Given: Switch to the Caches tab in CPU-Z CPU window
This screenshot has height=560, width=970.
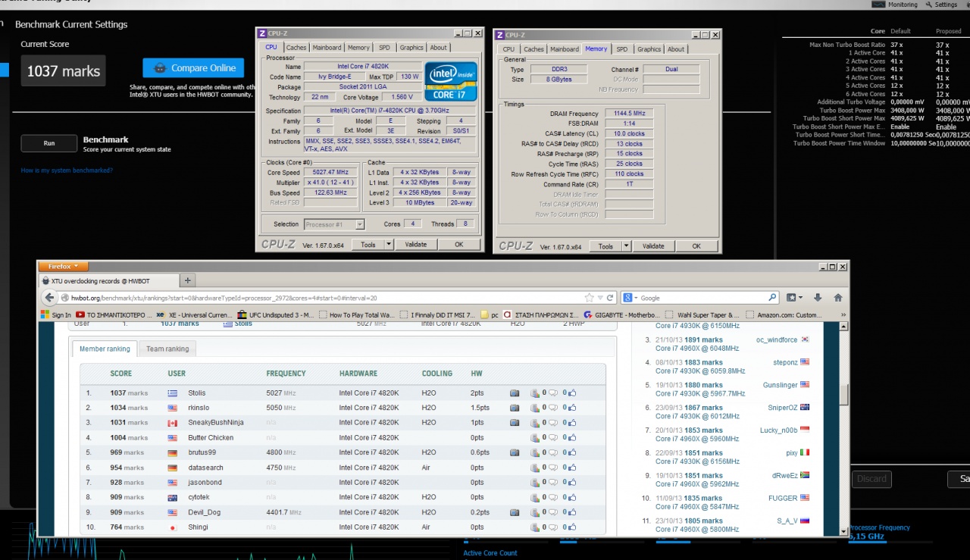Looking at the screenshot, I should coord(296,48).
